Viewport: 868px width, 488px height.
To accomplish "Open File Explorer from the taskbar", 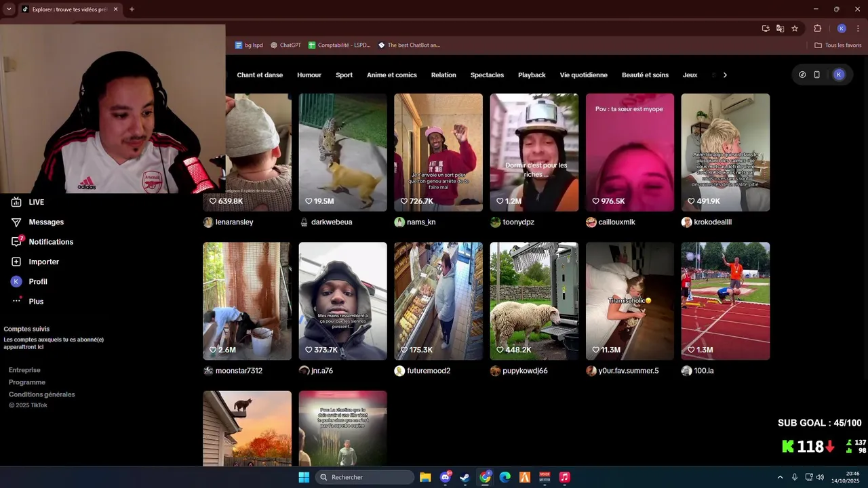I will (425, 477).
